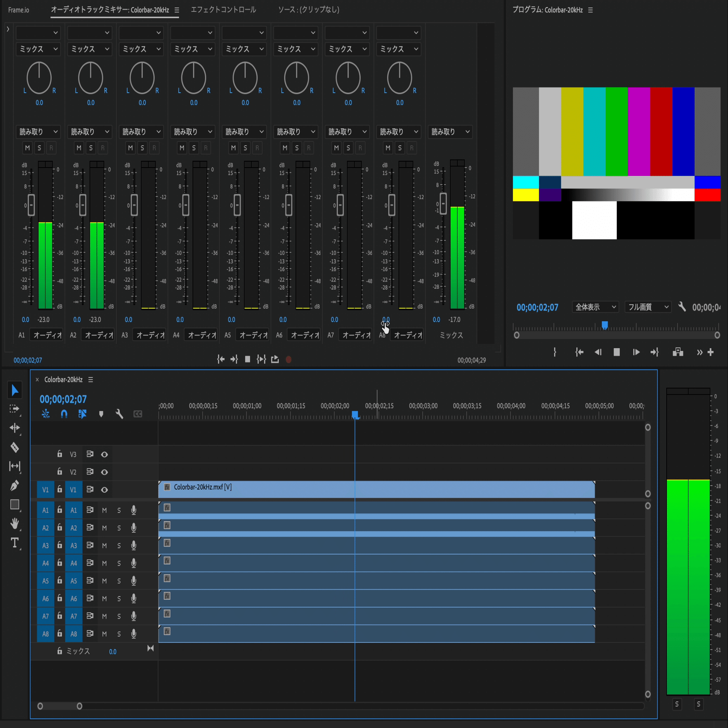Click the オーディオ output assignment button under A1
This screenshot has width=728, height=728.
coord(46,334)
